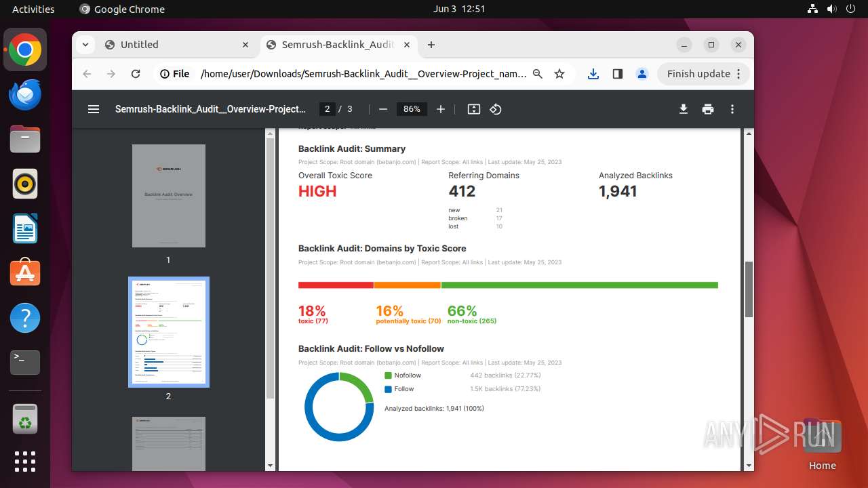This screenshot has height=488, width=868.
Task: Click the green non-toxic bar segment
Action: pos(579,285)
